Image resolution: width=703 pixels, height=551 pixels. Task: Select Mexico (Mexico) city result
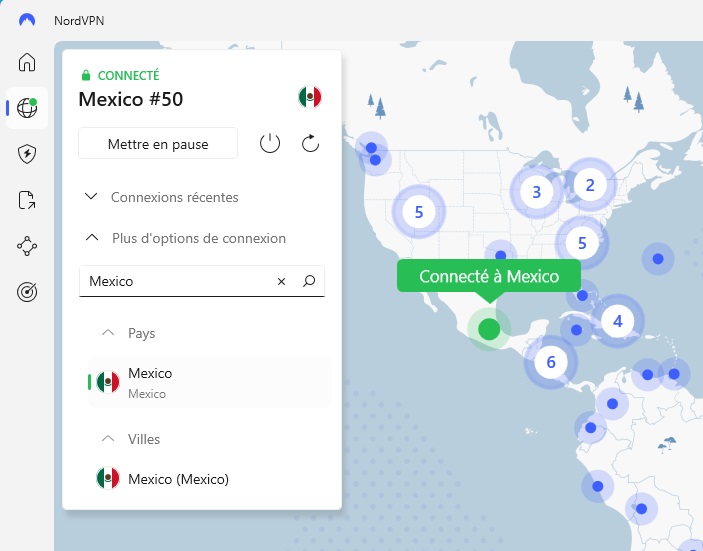(x=209, y=478)
